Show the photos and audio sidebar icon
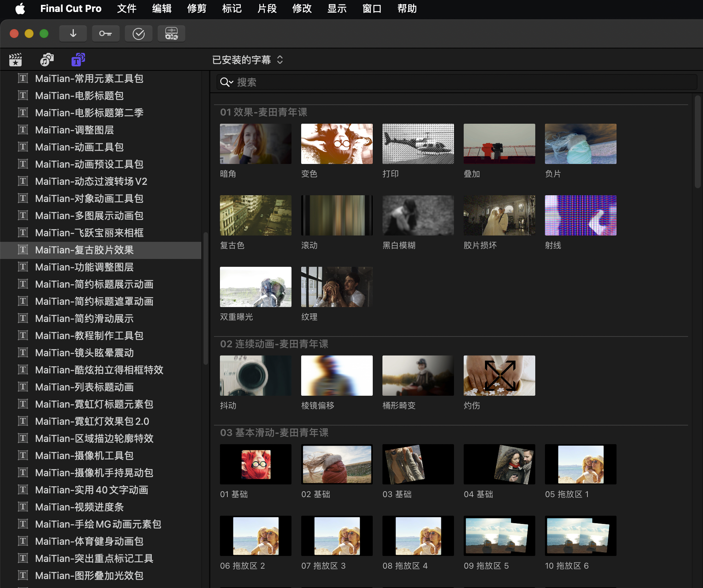The height and width of the screenshot is (588, 703). pos(47,60)
